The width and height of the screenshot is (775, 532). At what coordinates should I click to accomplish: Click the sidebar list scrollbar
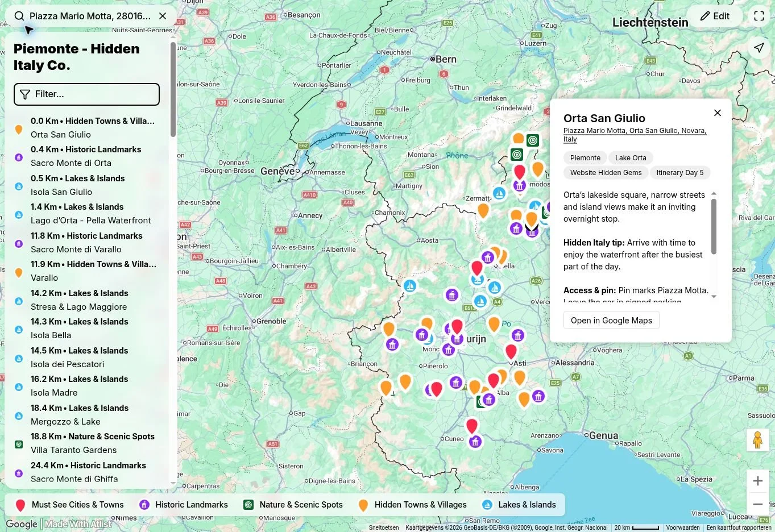click(x=173, y=89)
